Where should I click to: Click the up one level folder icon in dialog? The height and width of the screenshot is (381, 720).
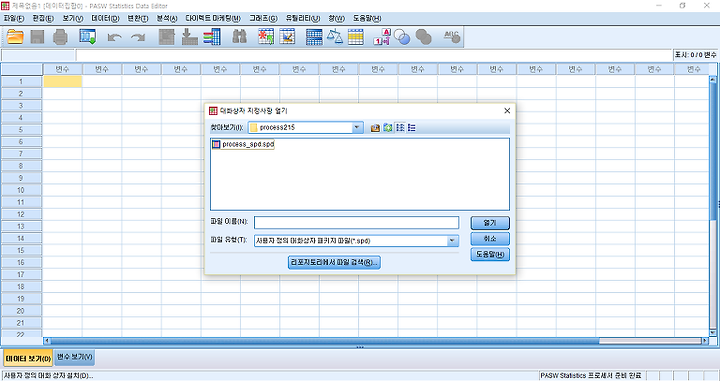click(x=375, y=128)
